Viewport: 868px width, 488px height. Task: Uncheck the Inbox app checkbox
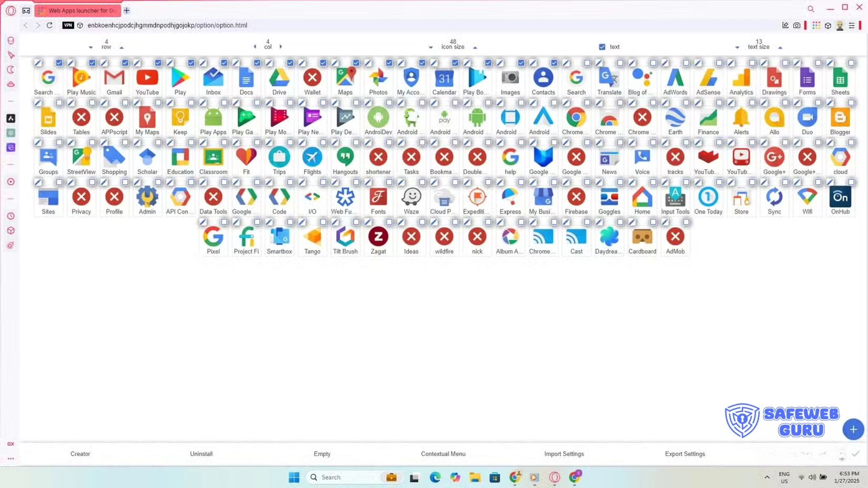[224, 63]
